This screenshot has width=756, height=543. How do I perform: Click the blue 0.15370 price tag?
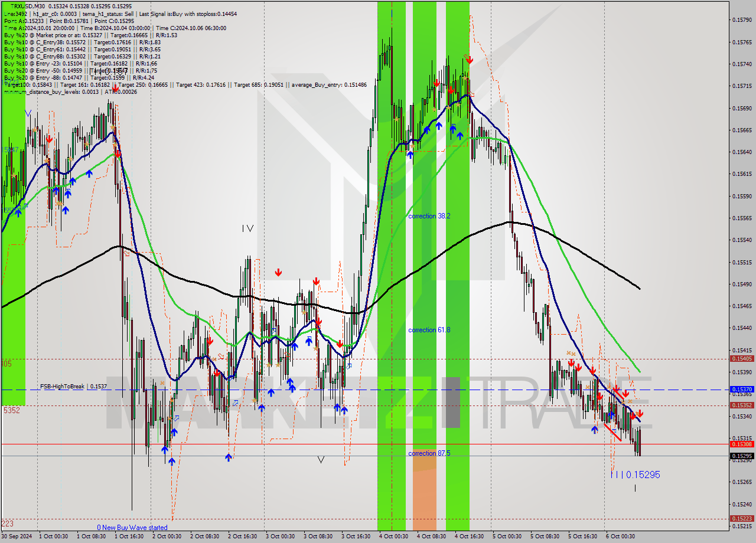(742, 390)
